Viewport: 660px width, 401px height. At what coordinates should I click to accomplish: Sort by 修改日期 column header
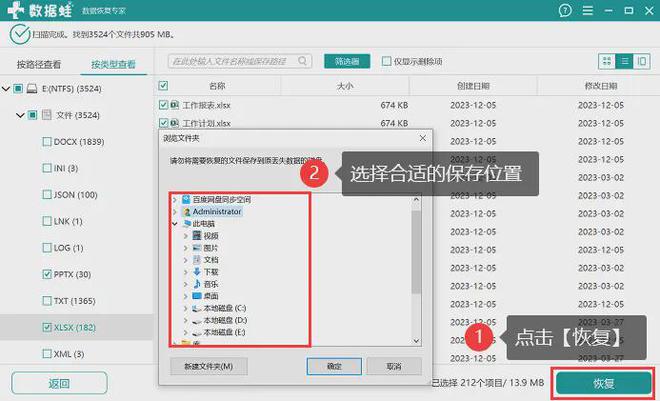(601, 86)
